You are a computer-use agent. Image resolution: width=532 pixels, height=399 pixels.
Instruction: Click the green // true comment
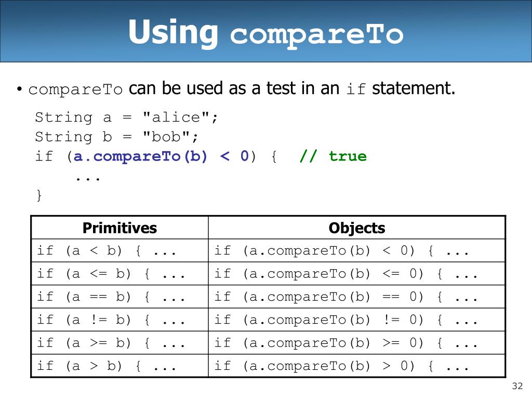pos(333,156)
